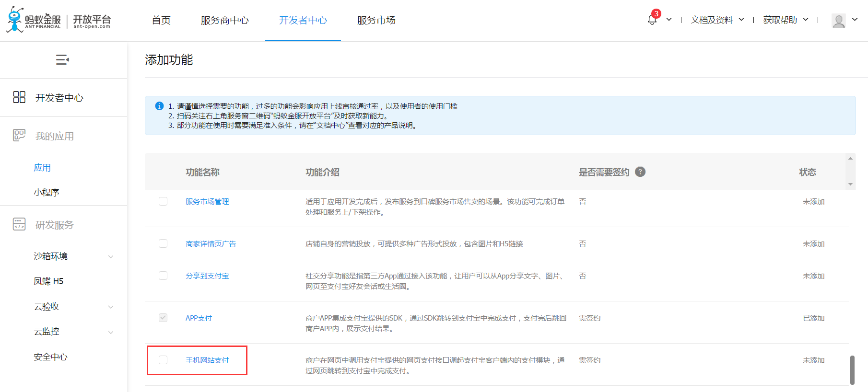Click the table scroll down arrow
Viewport: 868px width, 392px height.
[x=850, y=184]
